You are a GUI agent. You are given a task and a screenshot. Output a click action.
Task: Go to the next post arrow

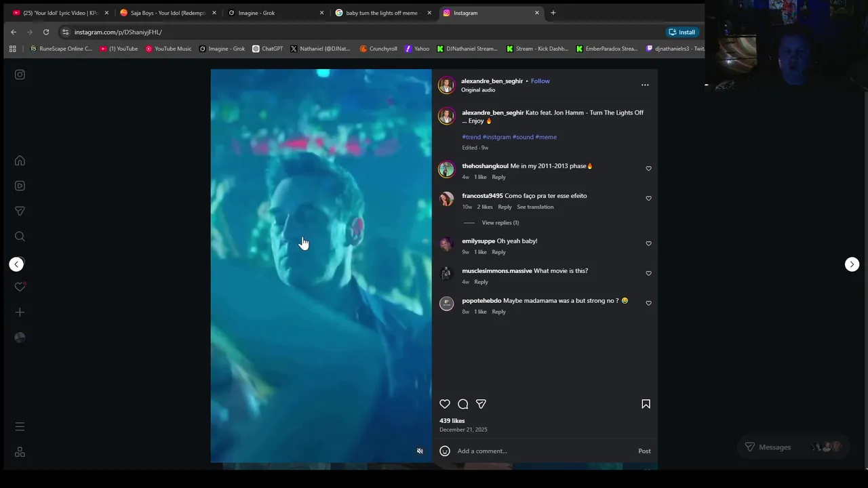click(x=852, y=264)
